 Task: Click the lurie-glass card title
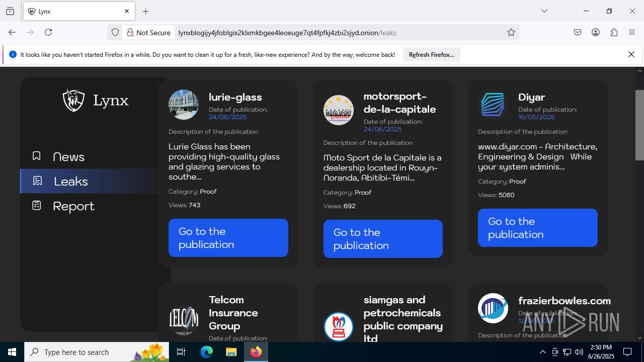point(235,97)
